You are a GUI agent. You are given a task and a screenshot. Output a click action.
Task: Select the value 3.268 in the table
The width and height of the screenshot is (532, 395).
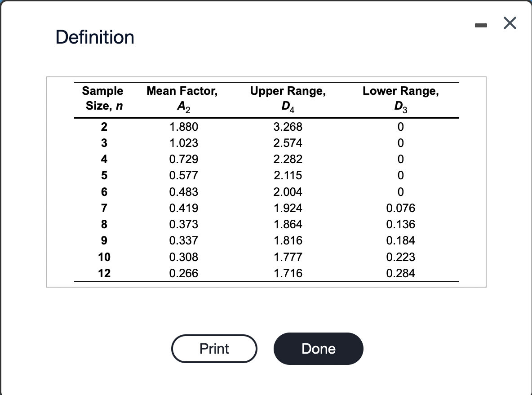(x=288, y=127)
